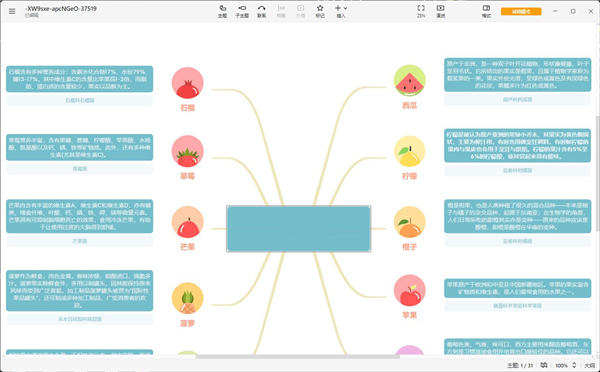
Task: Expand the insert (插入) plus dropdown
Action: tap(341, 11)
